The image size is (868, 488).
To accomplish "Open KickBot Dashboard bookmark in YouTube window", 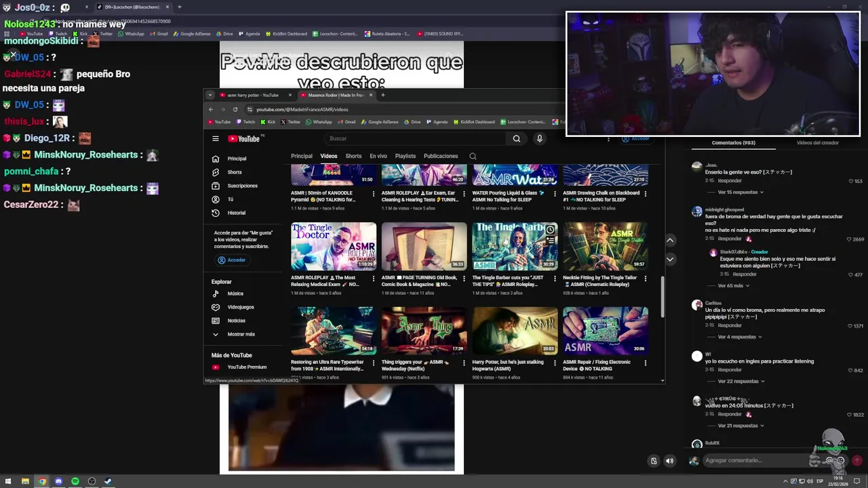I will tap(474, 122).
